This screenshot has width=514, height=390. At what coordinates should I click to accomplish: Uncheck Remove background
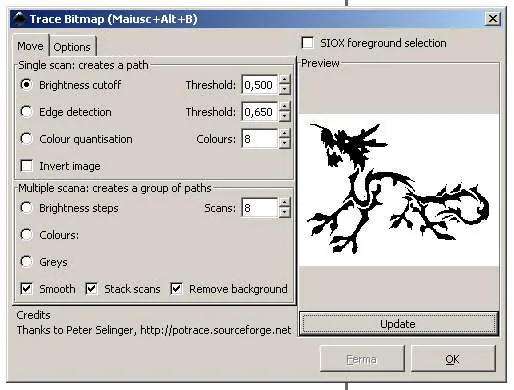point(176,289)
